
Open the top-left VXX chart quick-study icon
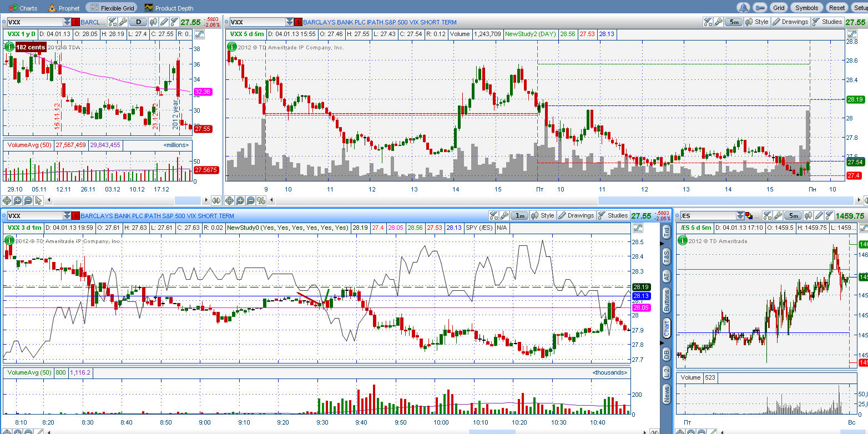[x=113, y=22]
